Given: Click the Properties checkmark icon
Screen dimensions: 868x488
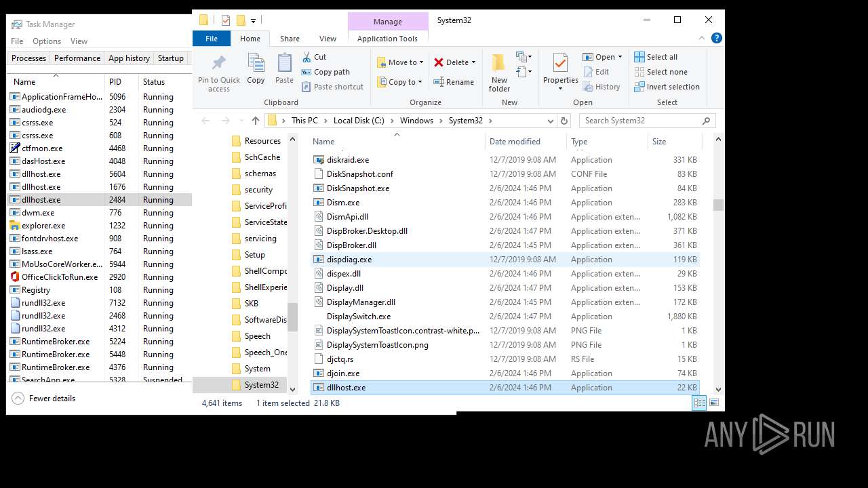Looking at the screenshot, I should [560, 63].
